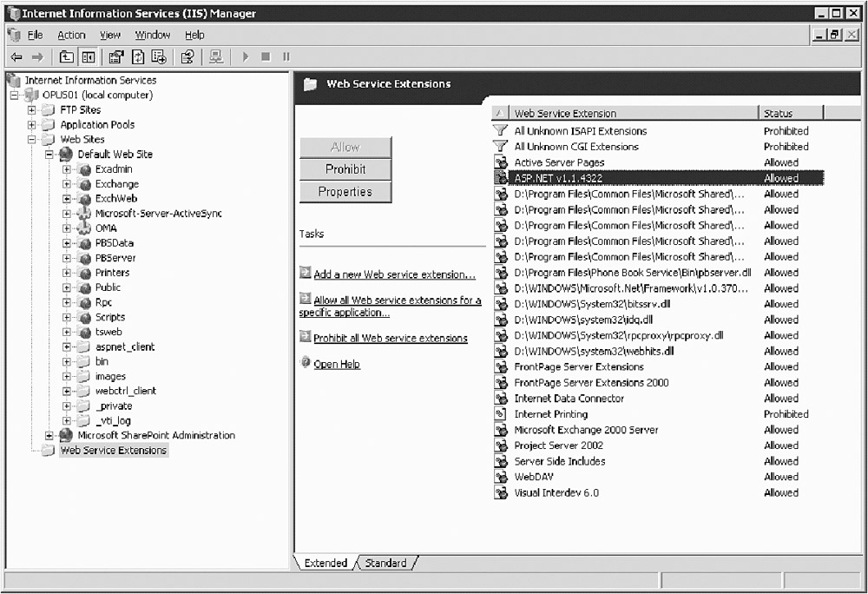Image resolution: width=868 pixels, height=594 pixels.
Task: Click the All Unknown ISAPI Extensions filter icon
Action: click(x=500, y=131)
